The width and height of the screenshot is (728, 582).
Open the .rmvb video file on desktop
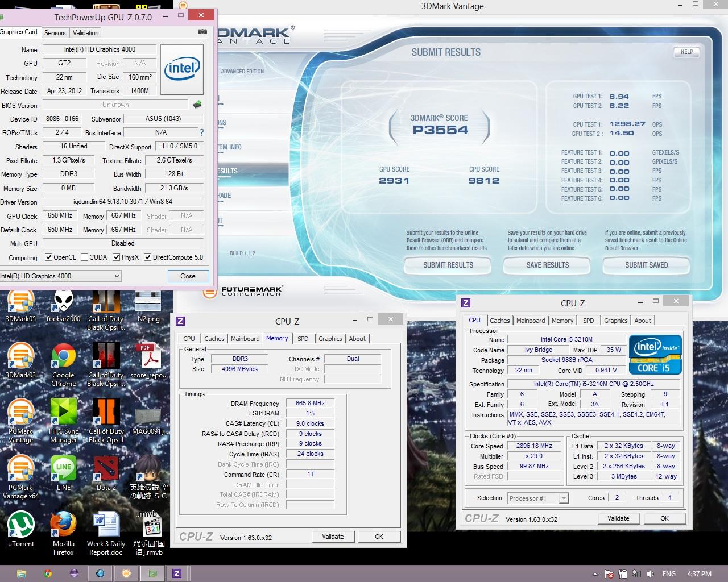(x=148, y=533)
